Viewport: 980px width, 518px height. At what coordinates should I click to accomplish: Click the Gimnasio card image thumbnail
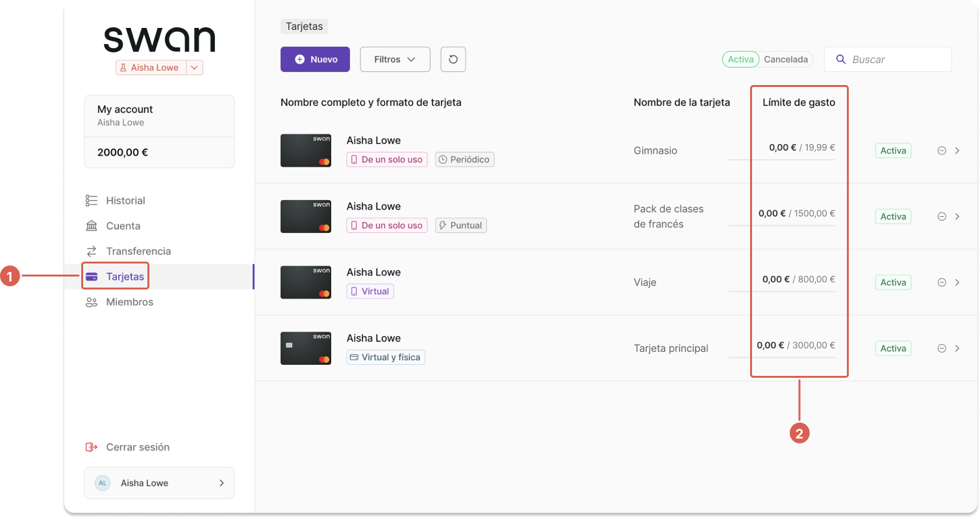pos(306,151)
